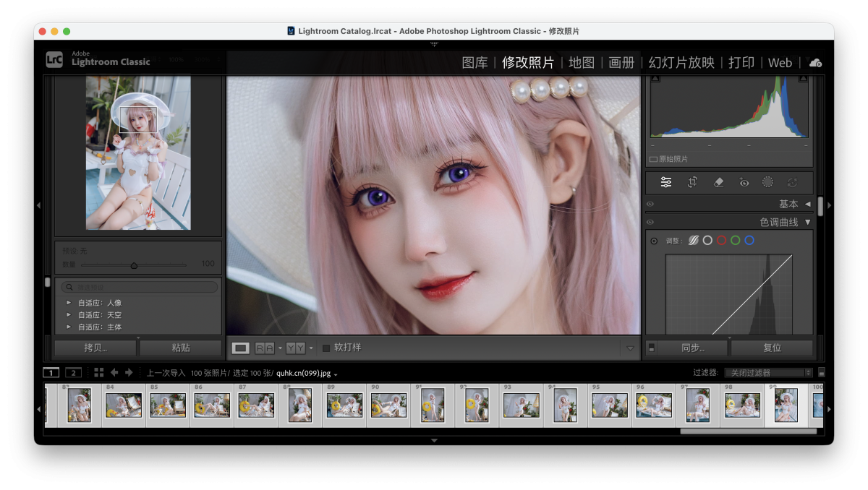Select the white point curve channel
This screenshot has height=490, width=868.
coord(707,241)
